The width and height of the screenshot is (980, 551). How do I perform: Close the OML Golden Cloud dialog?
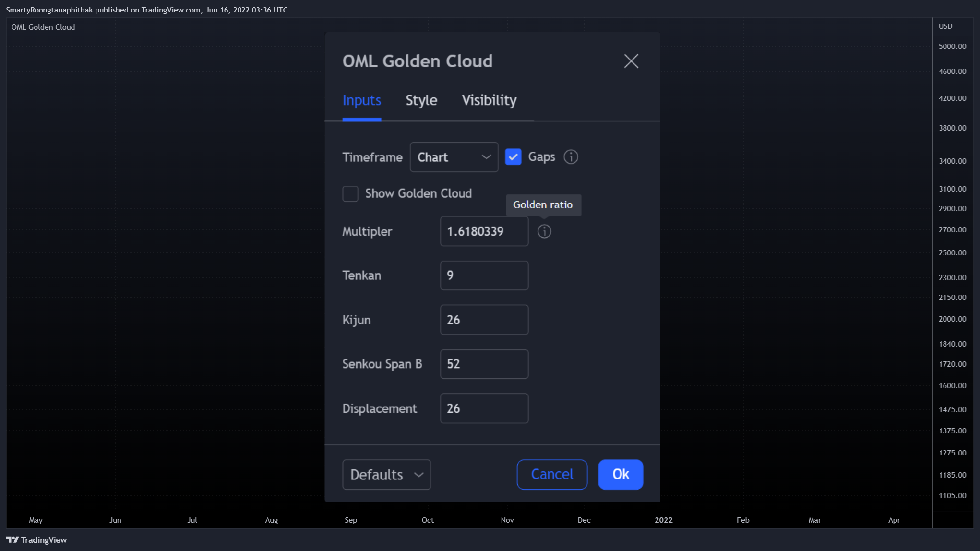click(631, 61)
